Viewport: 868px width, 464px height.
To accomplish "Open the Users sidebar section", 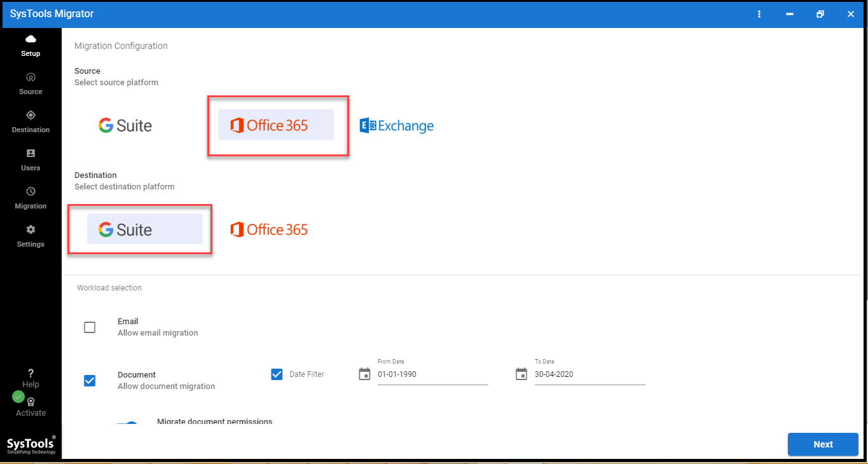I will click(x=31, y=160).
